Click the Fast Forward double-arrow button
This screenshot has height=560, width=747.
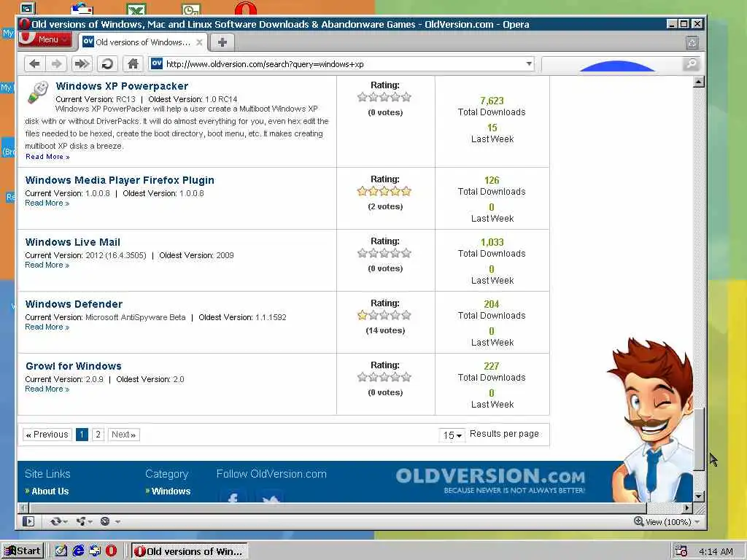point(82,64)
